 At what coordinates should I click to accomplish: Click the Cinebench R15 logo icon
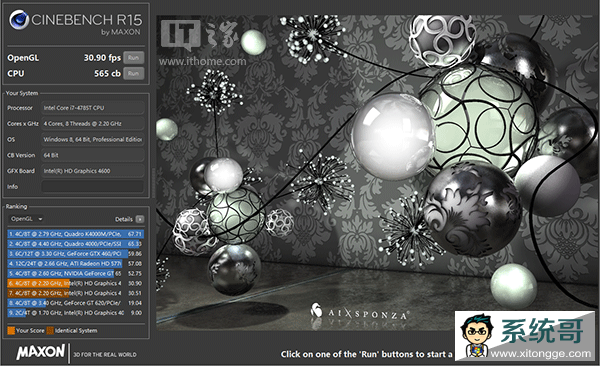pos(19,20)
